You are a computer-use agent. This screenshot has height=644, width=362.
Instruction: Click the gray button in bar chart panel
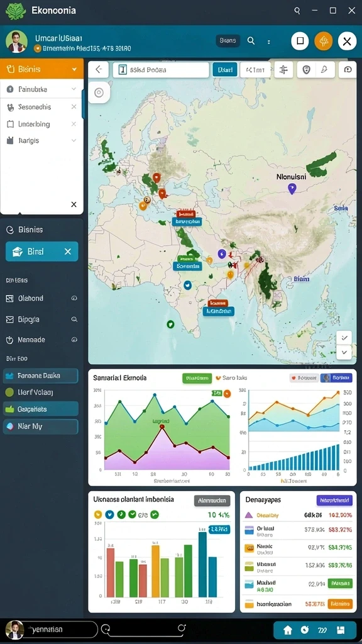click(212, 501)
